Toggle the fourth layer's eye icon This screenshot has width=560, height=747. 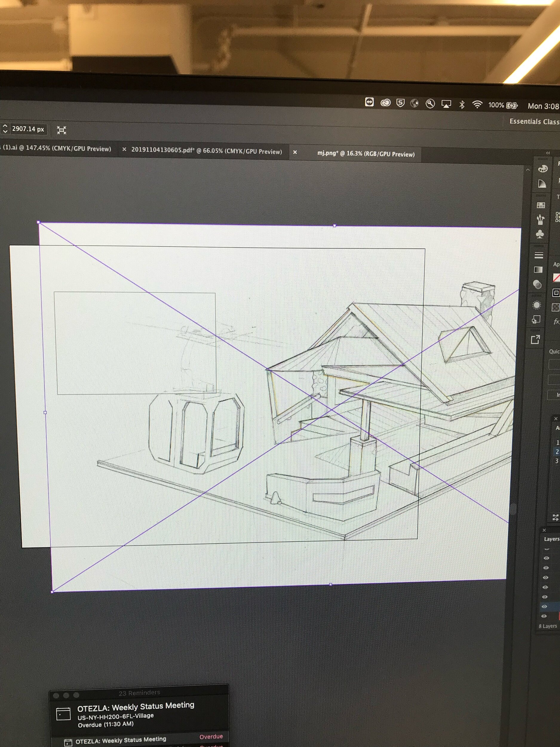pos(545,587)
